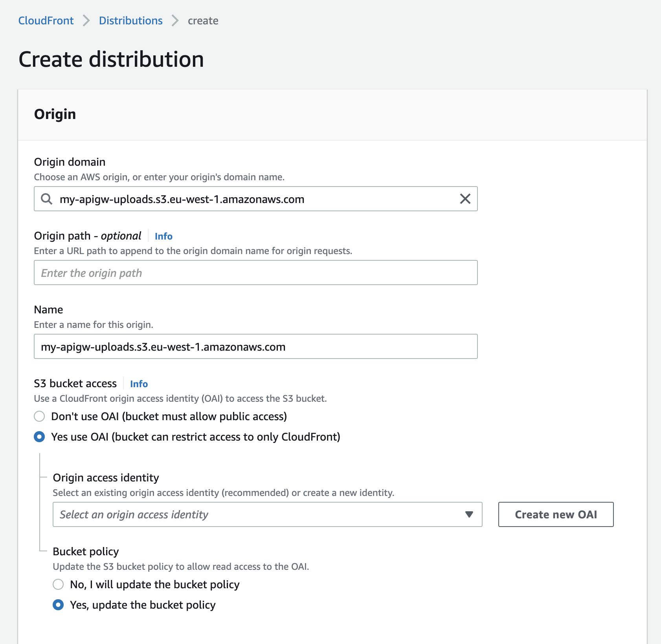Click the Create new OAI button
Viewport: 661px width, 644px height.
coord(556,514)
